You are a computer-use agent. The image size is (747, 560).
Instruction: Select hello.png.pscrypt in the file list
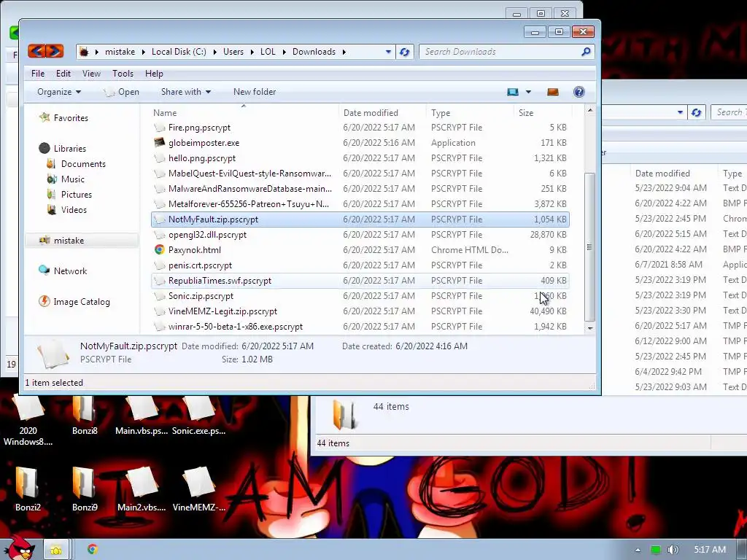(x=360, y=158)
